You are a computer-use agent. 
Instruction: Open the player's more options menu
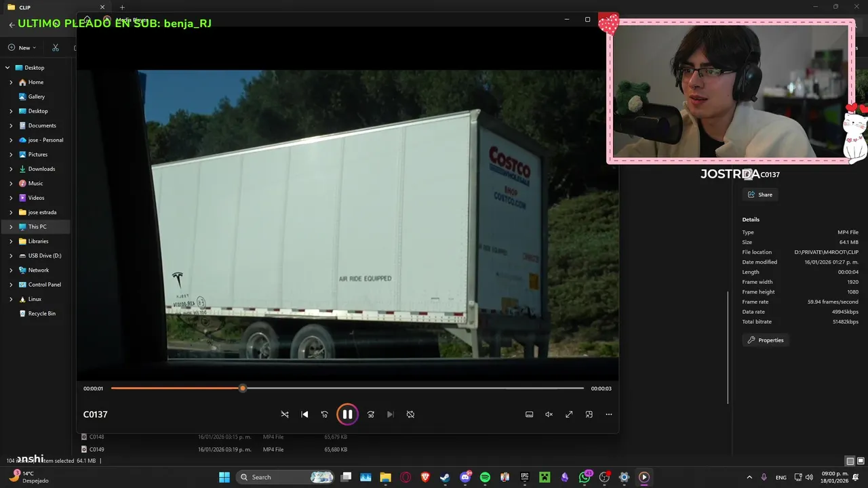(x=608, y=414)
